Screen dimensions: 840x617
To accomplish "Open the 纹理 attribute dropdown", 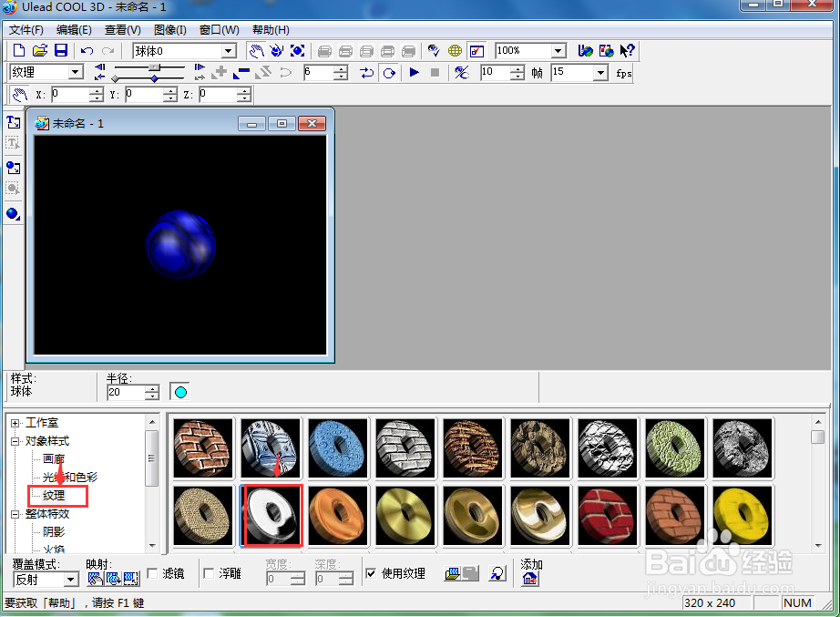I will [x=76, y=72].
